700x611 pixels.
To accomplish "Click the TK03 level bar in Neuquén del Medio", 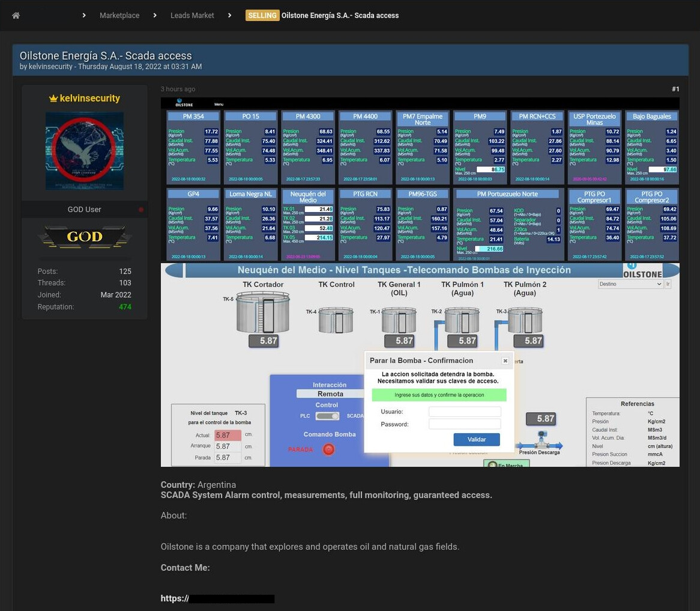I will tap(319, 228).
